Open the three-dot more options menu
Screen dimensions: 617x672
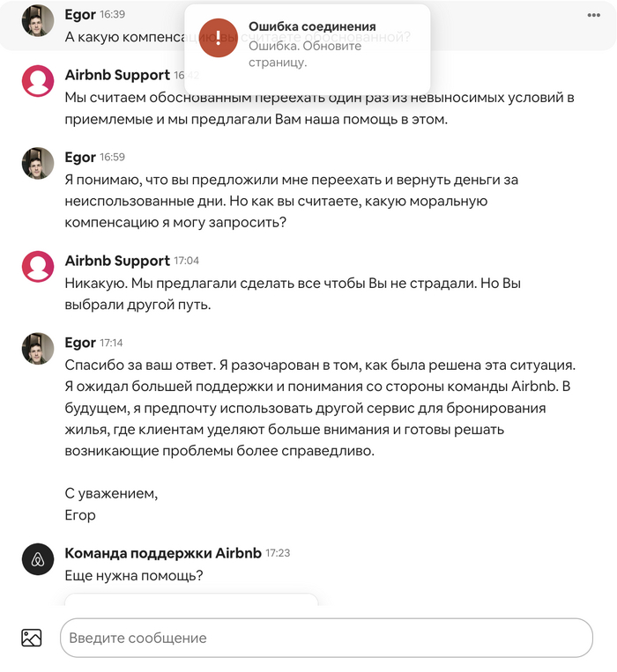[593, 15]
